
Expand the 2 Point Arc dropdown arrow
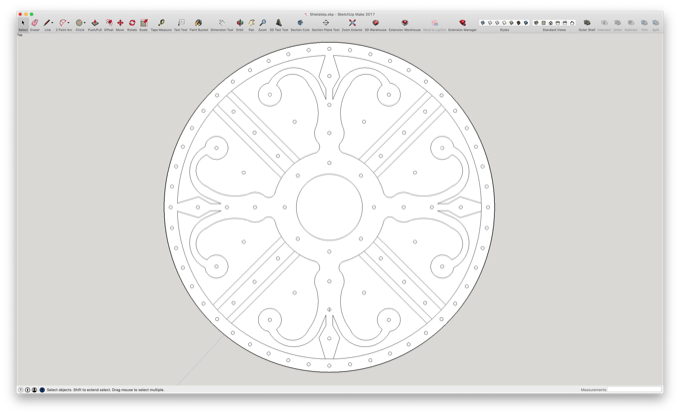69,23
